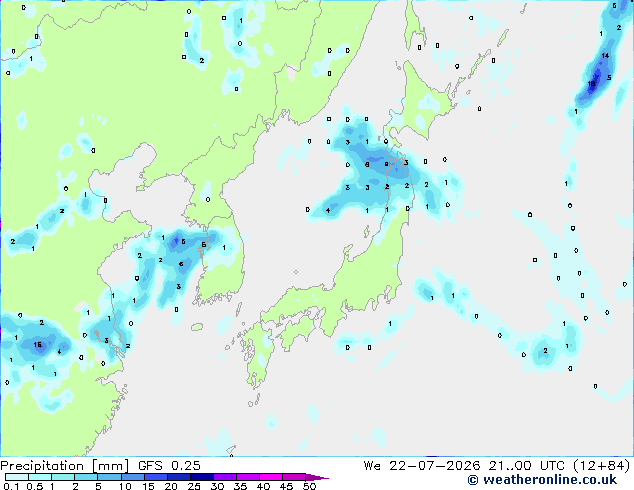634x490 pixels.
Task: Click the legend label '0.1'
Action: tap(11, 486)
